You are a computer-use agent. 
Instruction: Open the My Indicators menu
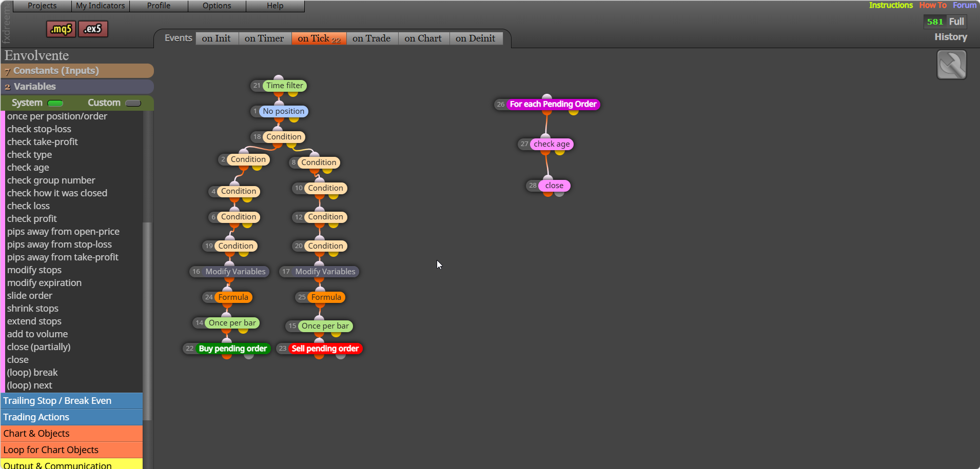(x=101, y=6)
